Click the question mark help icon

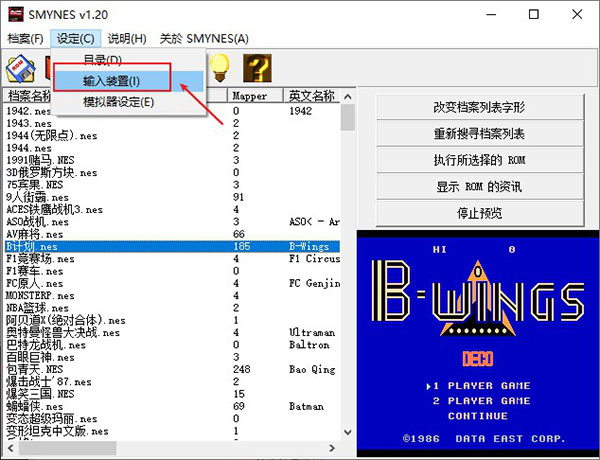(257, 68)
